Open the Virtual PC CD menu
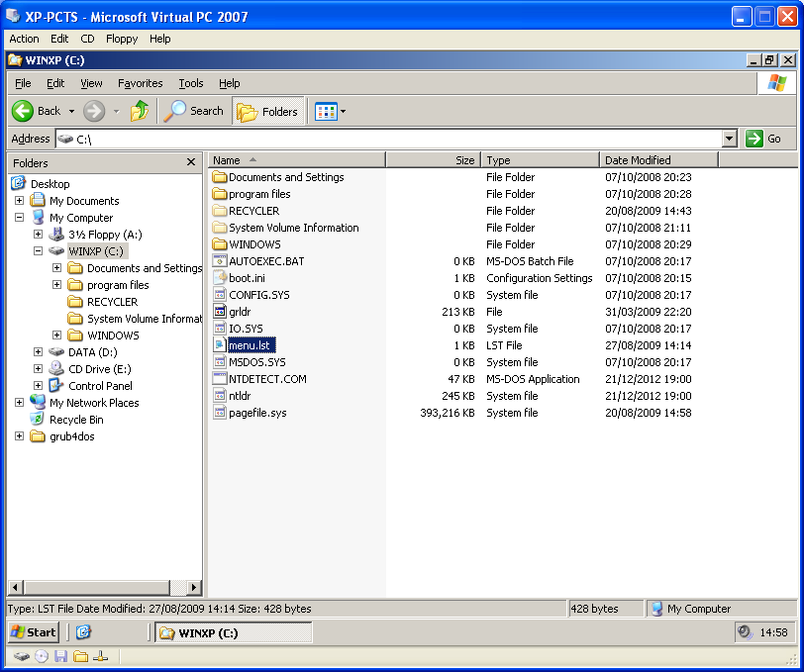 pos(87,39)
